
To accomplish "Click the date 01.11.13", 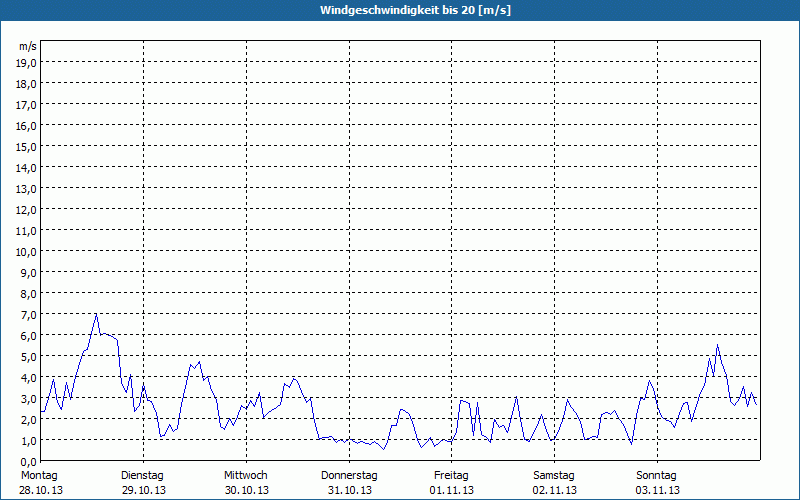I will (452, 490).
